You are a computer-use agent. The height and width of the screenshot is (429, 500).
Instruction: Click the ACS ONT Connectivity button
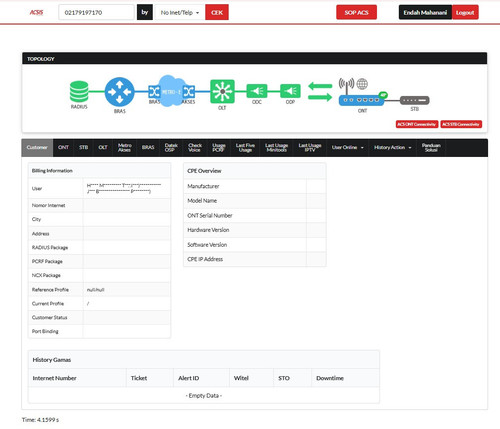tap(417, 124)
